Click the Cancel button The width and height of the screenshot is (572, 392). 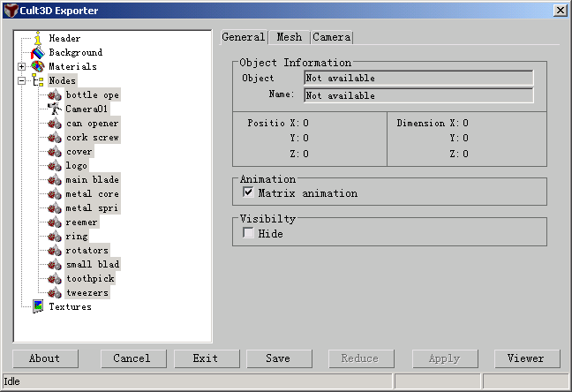133,358
